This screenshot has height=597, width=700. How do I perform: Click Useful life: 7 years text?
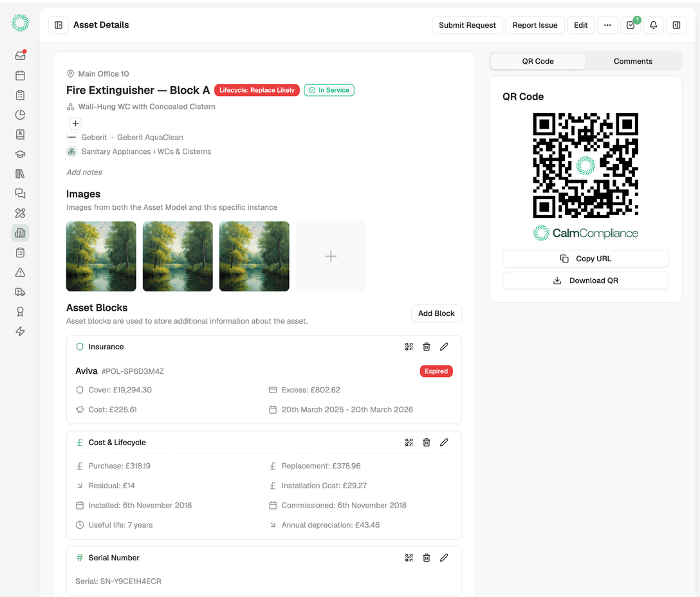120,525
